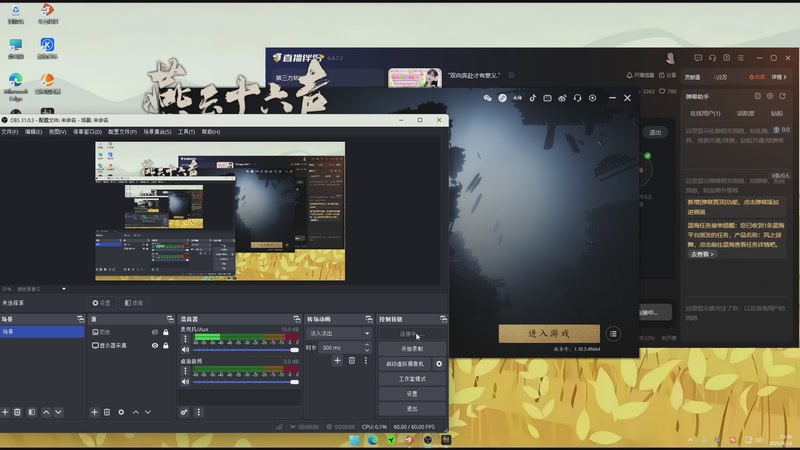Pop out the 控制按钮 dock panel
Screen dimensions: 800x450
pyautogui.click(x=443, y=319)
